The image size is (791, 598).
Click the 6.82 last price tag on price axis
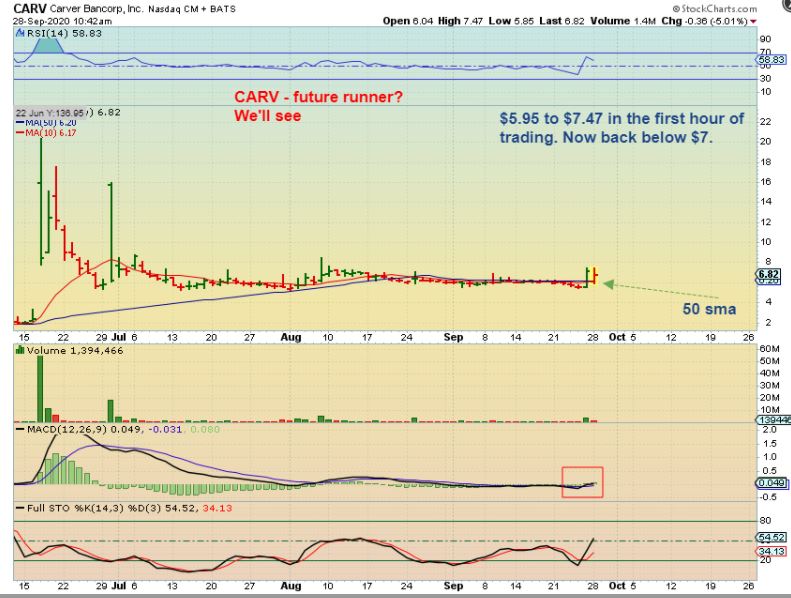click(769, 275)
